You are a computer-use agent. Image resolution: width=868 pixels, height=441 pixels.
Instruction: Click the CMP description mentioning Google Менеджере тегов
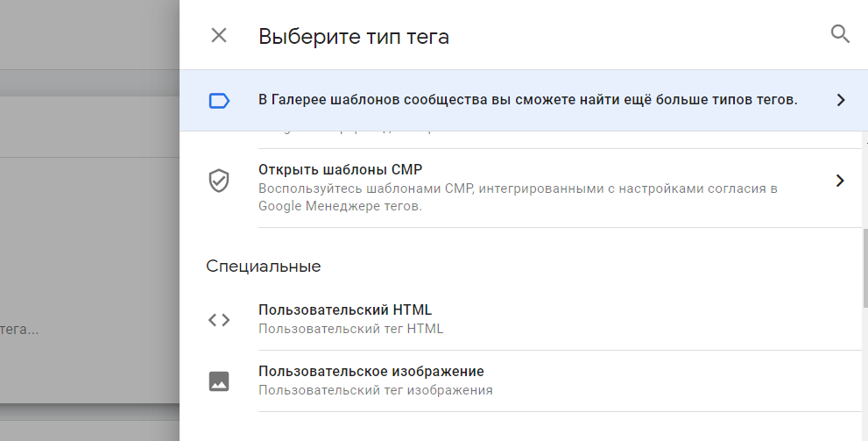[518, 197]
